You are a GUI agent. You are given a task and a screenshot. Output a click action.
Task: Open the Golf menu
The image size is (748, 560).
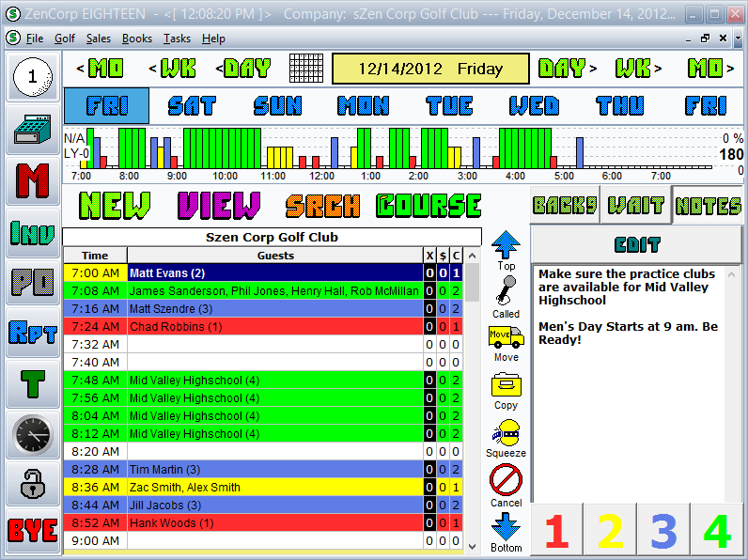(65, 39)
